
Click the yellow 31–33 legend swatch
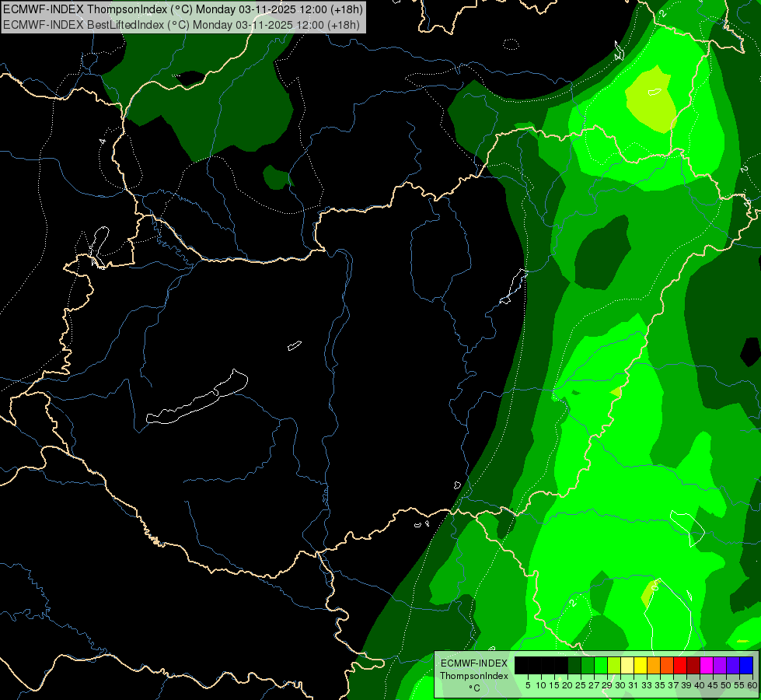tap(641, 665)
